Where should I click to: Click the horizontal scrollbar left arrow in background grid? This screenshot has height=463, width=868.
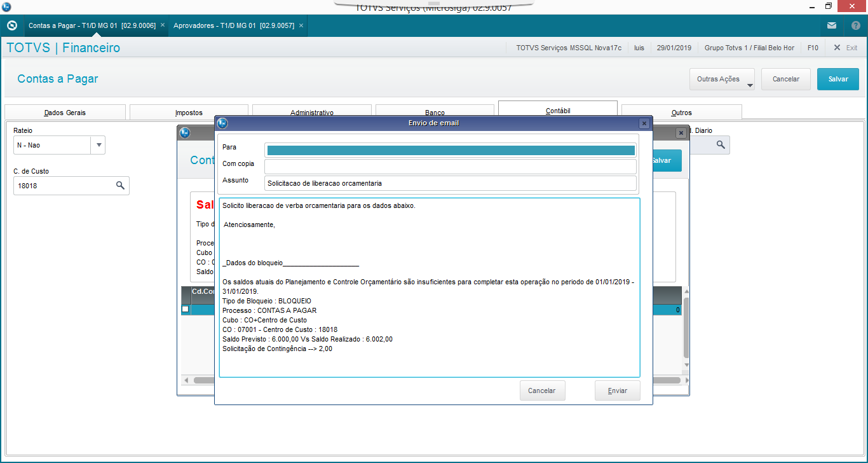point(186,380)
